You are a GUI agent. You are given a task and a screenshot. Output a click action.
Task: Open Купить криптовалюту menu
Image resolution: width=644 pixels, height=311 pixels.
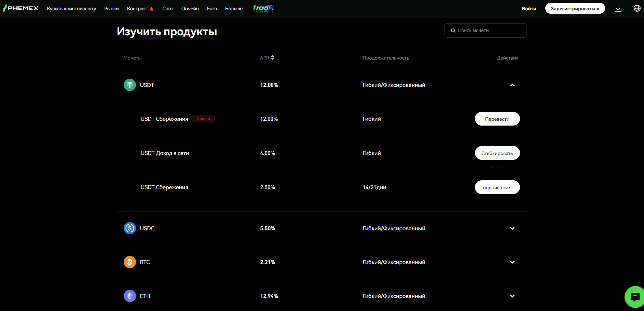71,9
